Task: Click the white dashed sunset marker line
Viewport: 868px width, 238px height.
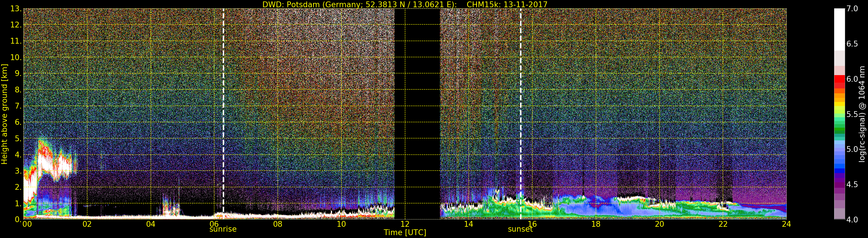Action: tap(521, 114)
